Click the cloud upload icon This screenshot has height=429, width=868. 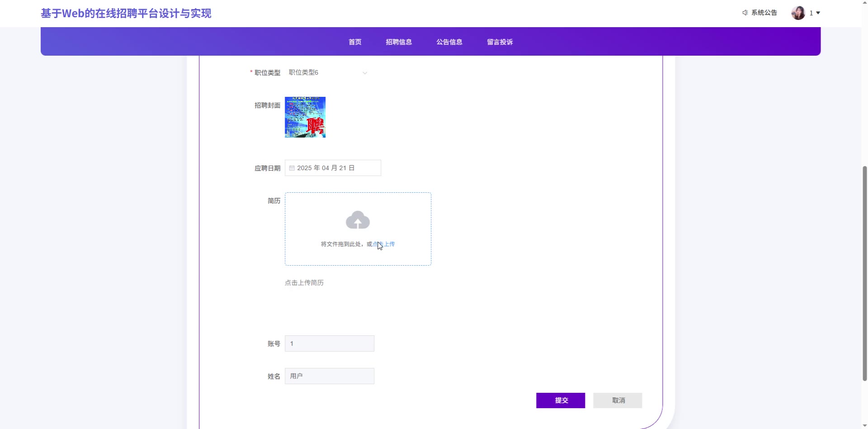point(358,220)
